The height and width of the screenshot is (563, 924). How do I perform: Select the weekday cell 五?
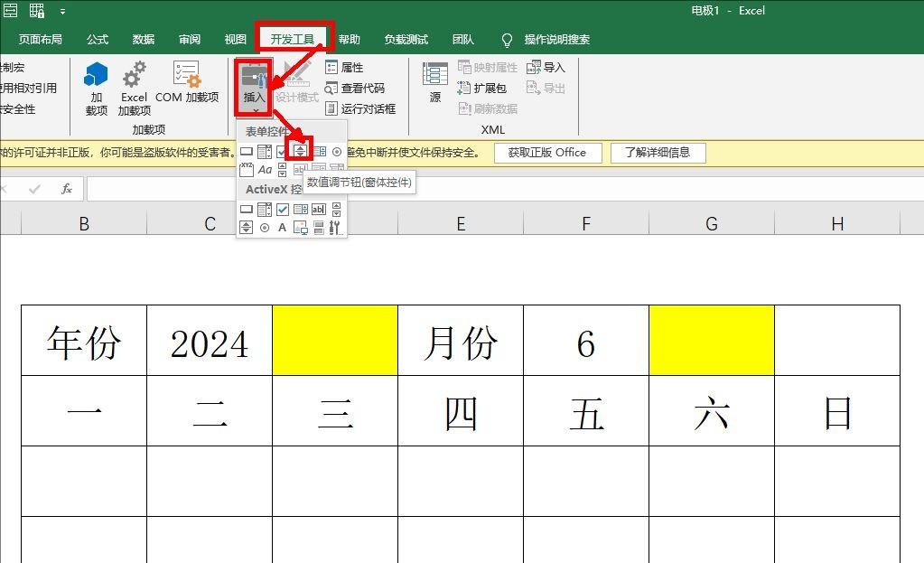point(586,411)
